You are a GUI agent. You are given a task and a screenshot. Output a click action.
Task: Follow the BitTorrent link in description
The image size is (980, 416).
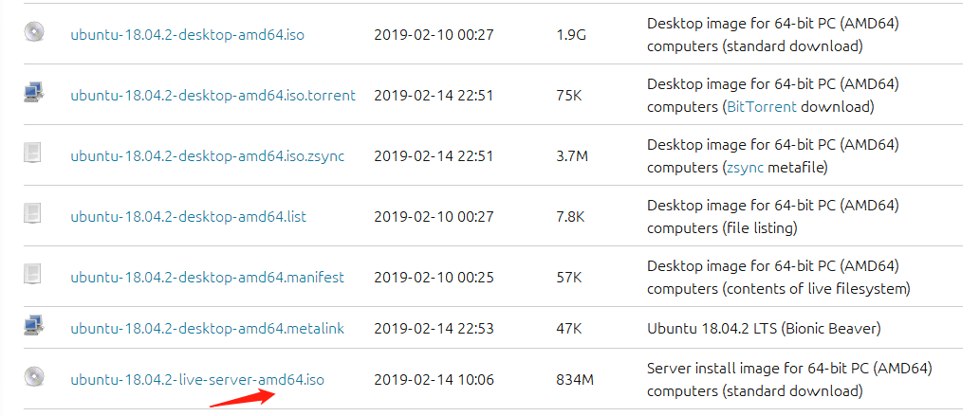(762, 107)
